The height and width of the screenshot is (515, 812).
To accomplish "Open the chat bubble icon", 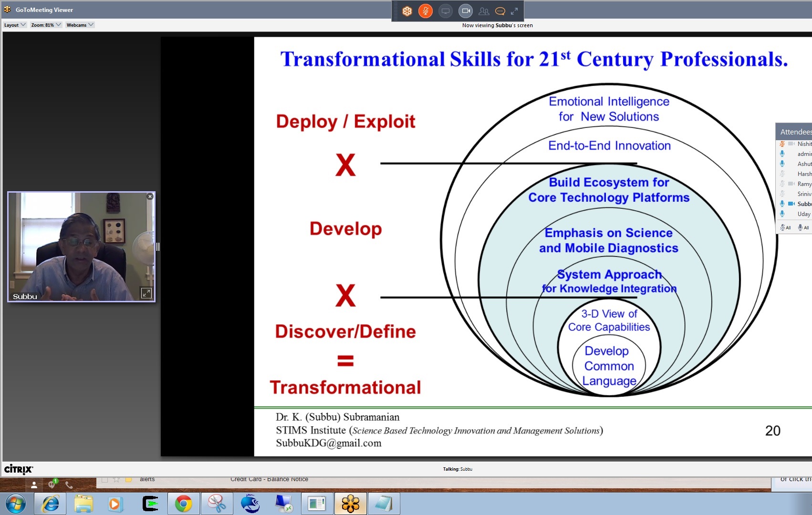I will (x=500, y=11).
